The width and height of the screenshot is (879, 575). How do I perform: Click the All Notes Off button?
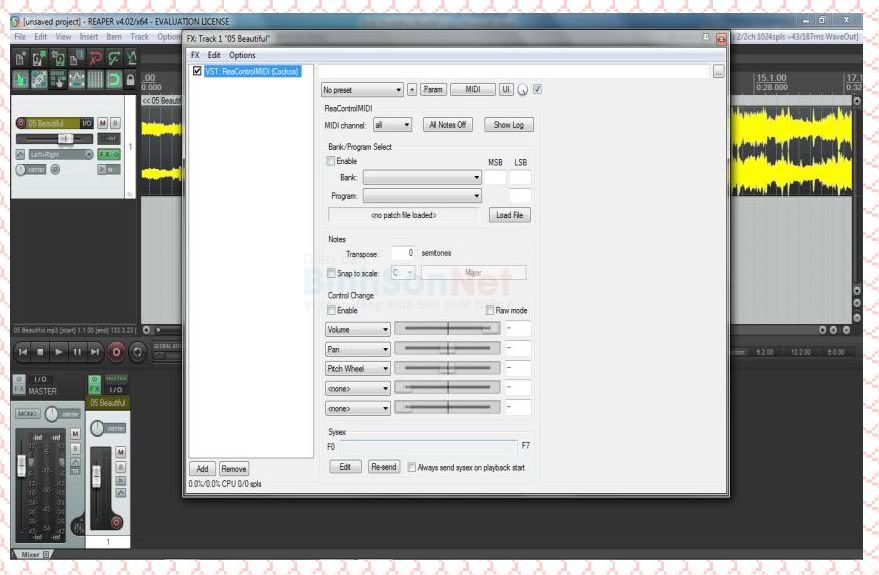(x=449, y=125)
